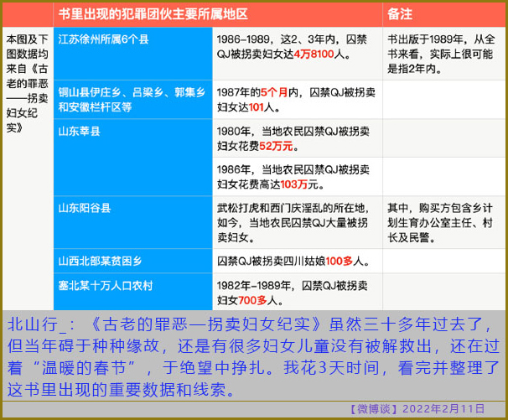Image resolution: width=508 pixels, height=420 pixels.
Task: Click the caption author '北山行_'
Action: point(37,324)
